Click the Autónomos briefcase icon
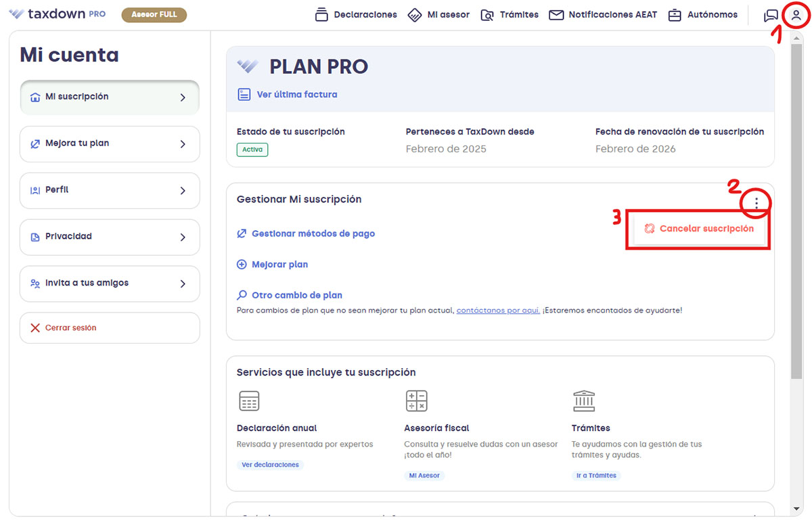The image size is (812, 523). pyautogui.click(x=675, y=15)
